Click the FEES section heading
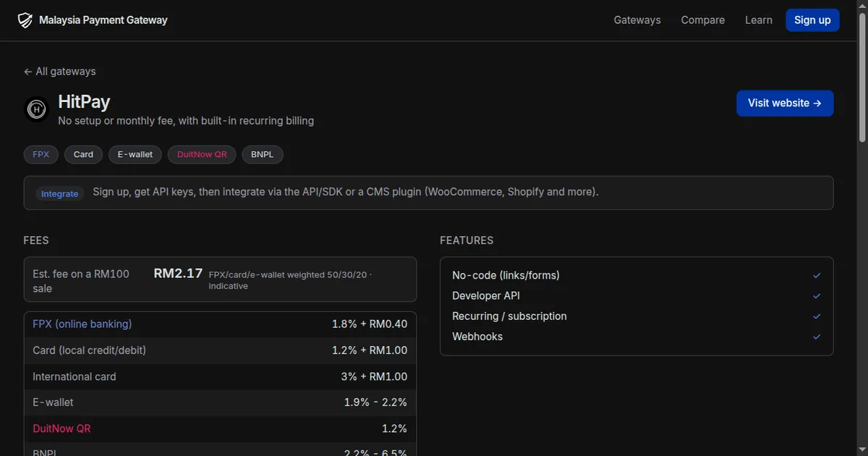This screenshot has height=456, width=868. tap(36, 240)
